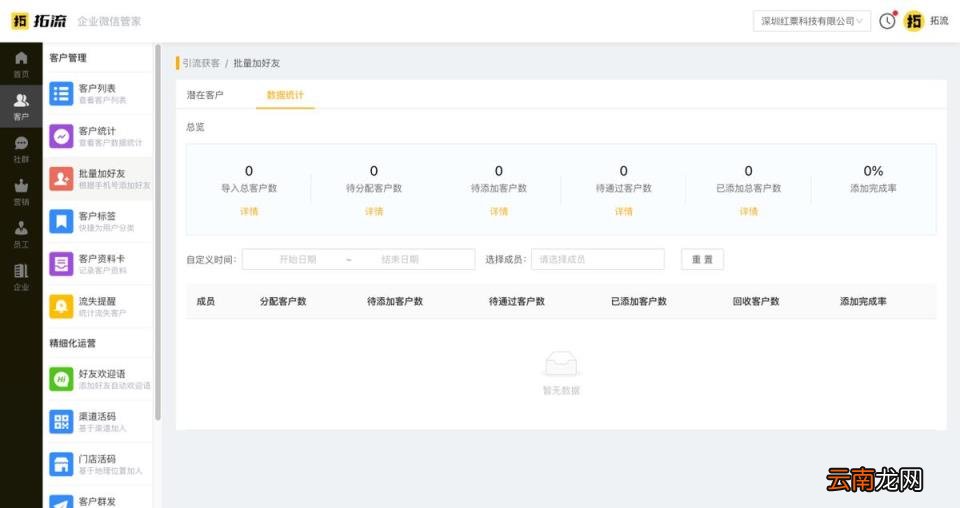Click 详情 under 待添加客户数

click(x=499, y=211)
